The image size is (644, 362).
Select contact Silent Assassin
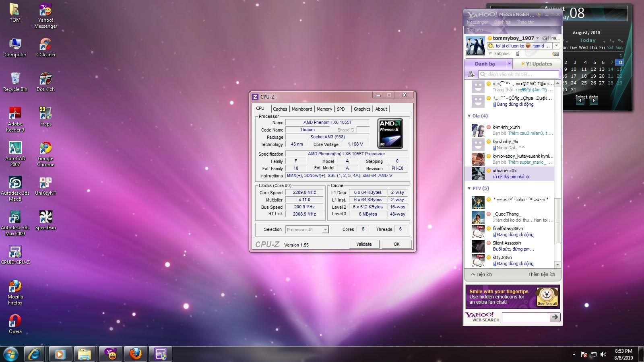[x=509, y=246]
